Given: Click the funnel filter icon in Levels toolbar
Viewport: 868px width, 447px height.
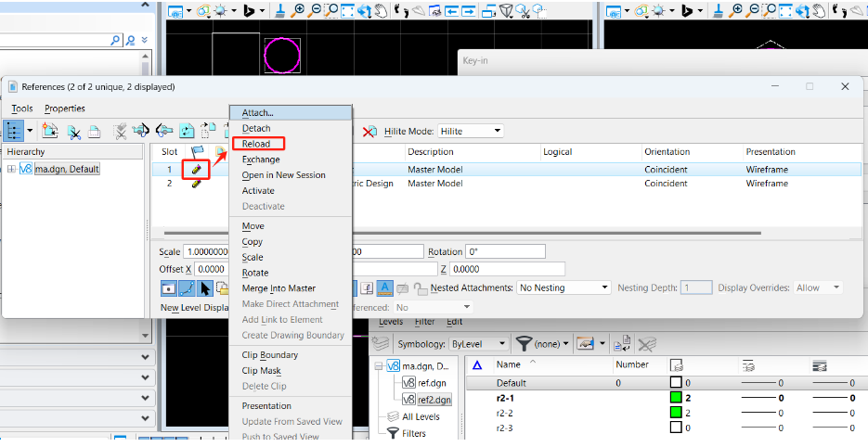Looking at the screenshot, I should 524,343.
